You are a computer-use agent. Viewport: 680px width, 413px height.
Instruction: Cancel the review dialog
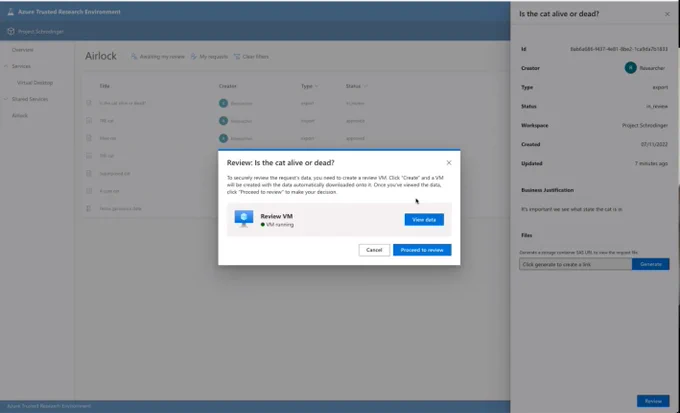coord(374,250)
